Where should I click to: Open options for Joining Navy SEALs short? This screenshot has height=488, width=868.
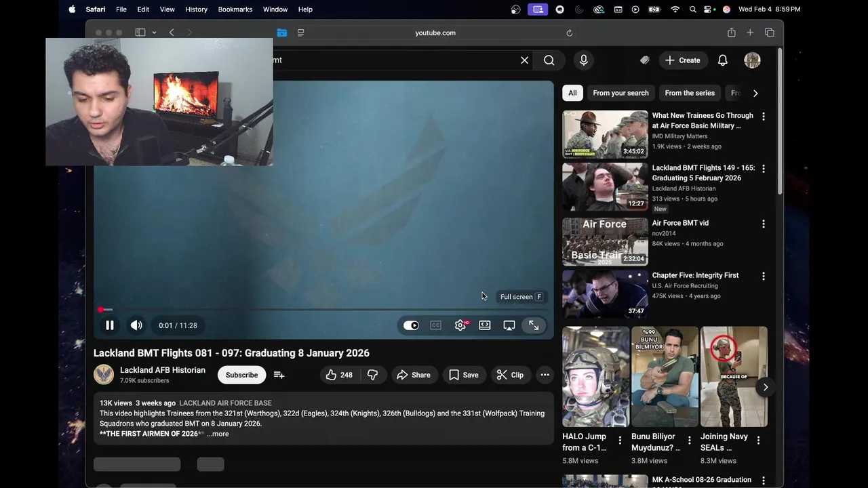(x=758, y=441)
